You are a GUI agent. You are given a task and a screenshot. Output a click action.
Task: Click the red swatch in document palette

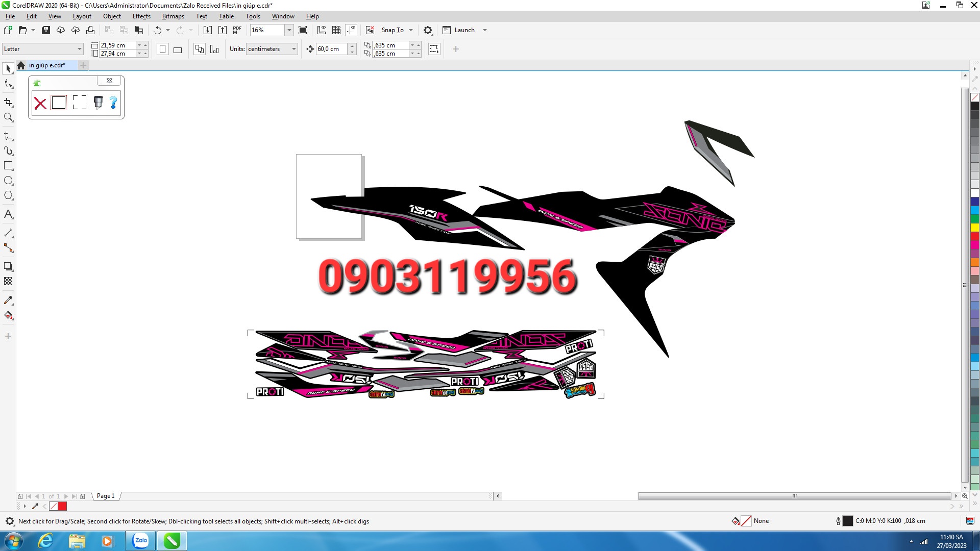(x=63, y=506)
